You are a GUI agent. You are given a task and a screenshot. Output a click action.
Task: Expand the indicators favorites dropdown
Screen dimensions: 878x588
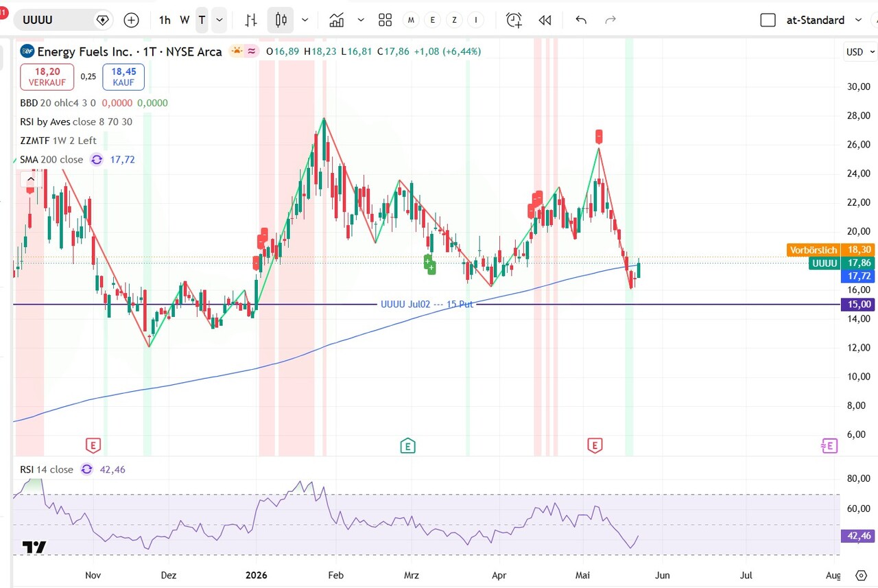pos(361,20)
